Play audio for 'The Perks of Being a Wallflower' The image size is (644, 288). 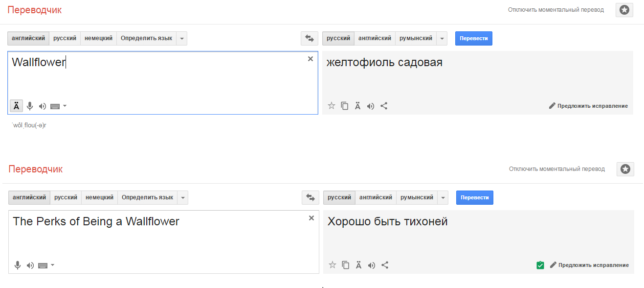[30, 265]
